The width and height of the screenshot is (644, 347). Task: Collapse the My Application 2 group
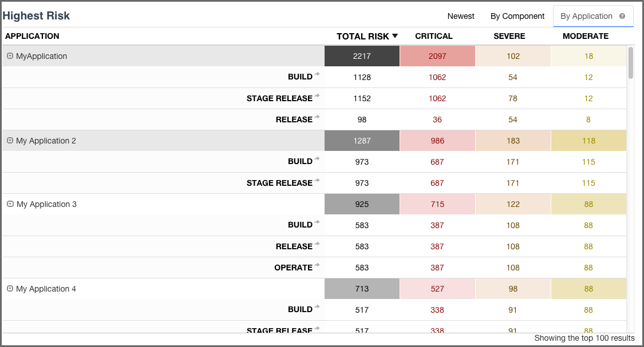[x=9, y=141]
